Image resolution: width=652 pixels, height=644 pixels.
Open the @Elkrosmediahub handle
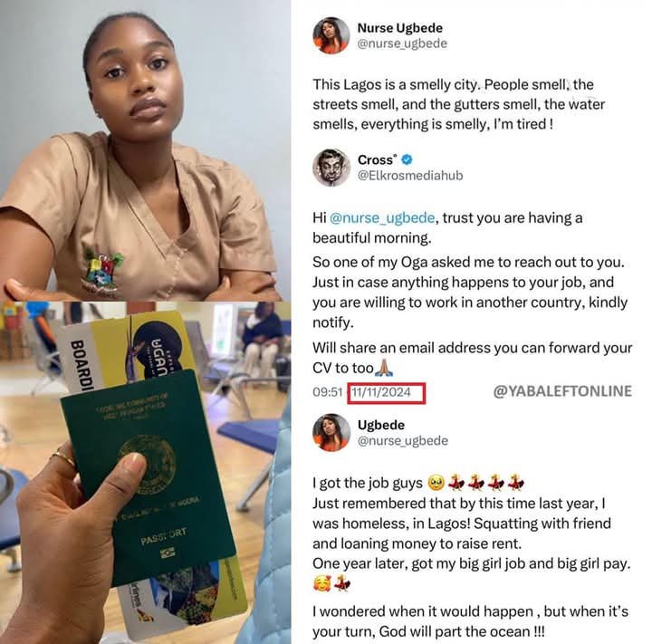[x=410, y=176]
